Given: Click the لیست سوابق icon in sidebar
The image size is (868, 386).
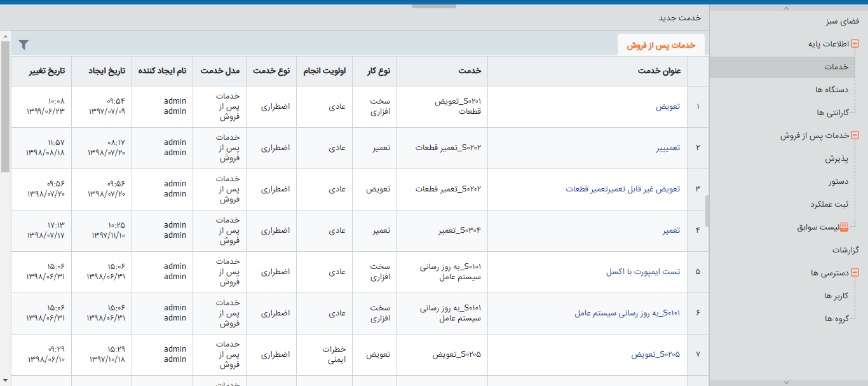Looking at the screenshot, I should point(844,228).
